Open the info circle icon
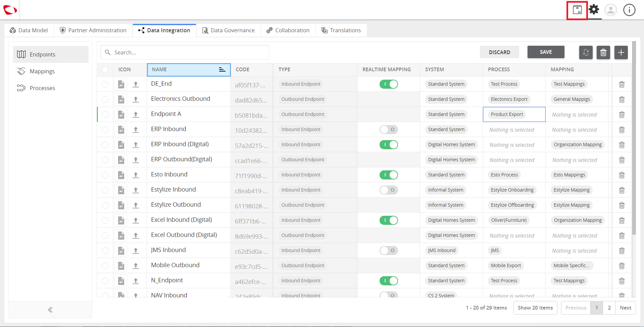644x327 pixels. click(x=629, y=10)
